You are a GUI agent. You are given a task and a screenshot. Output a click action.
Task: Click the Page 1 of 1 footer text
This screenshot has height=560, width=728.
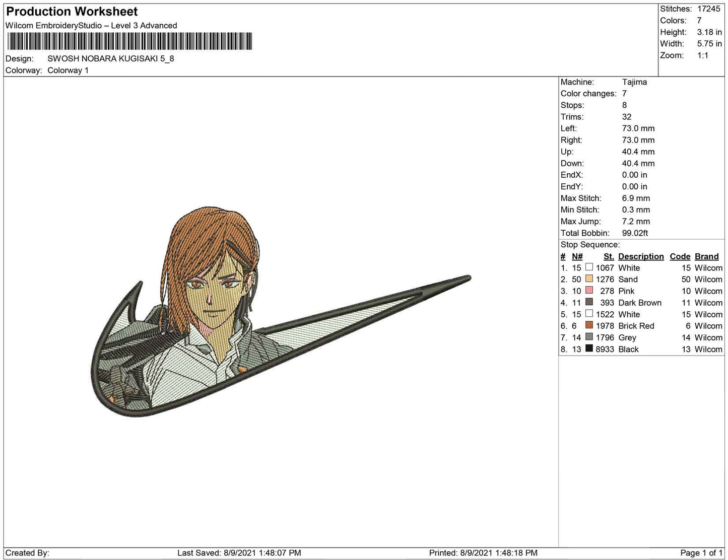701,553
